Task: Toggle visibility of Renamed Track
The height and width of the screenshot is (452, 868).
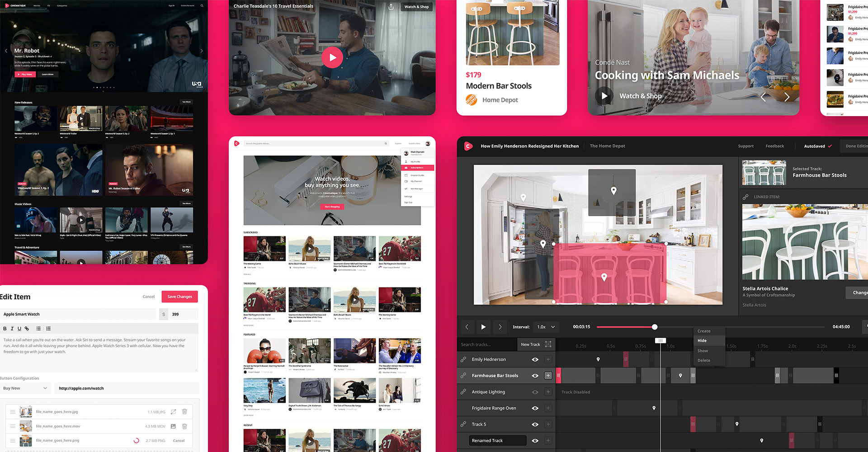Action: [x=535, y=441]
